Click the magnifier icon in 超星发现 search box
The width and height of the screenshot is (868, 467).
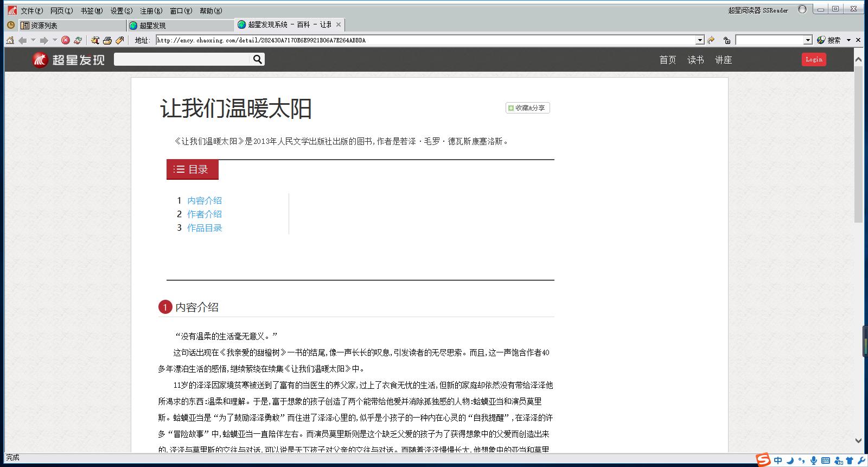258,60
